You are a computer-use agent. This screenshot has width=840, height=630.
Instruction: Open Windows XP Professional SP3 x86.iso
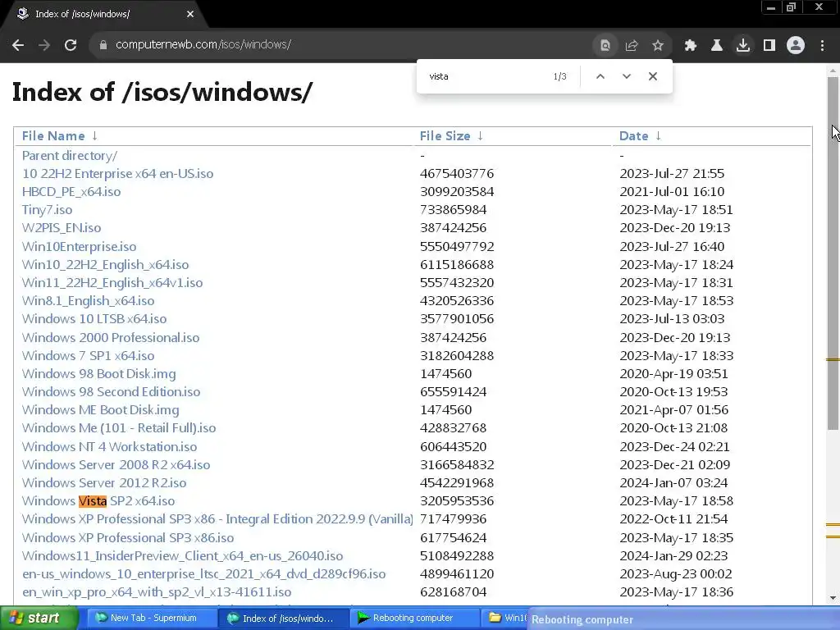point(128,538)
